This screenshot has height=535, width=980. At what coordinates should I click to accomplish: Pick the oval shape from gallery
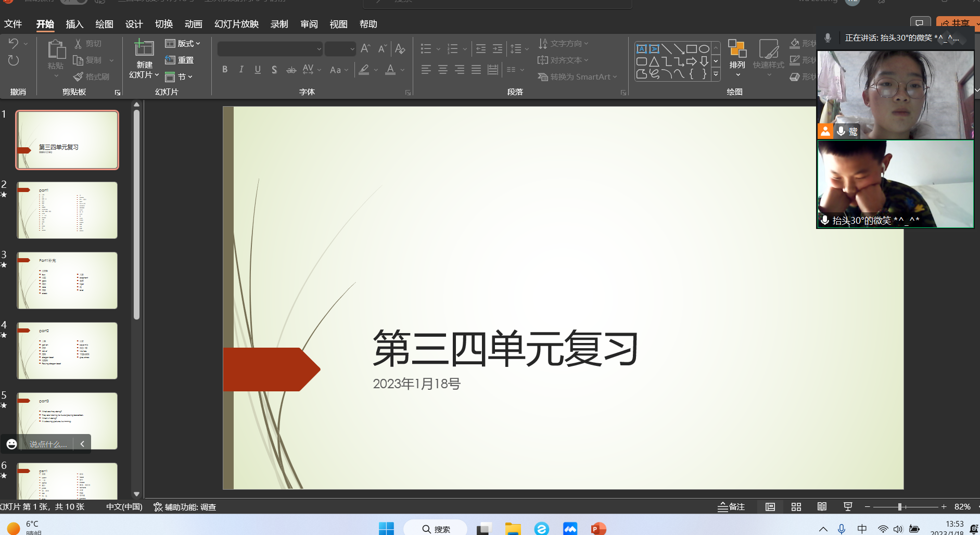704,49
